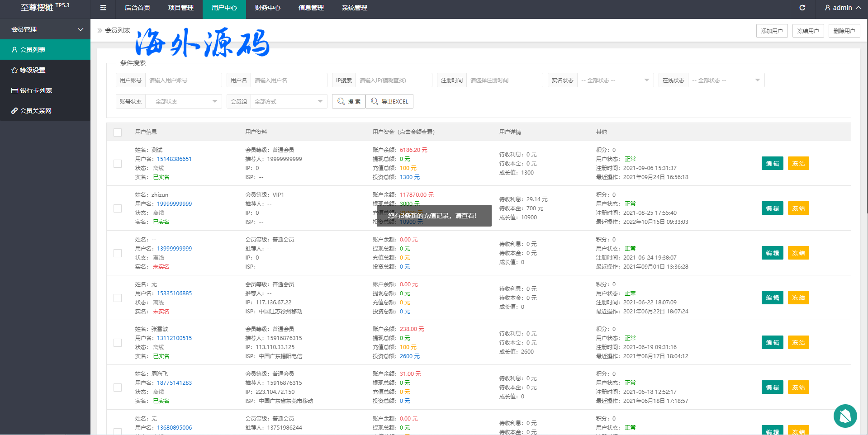Image resolution: width=868 pixels, height=435 pixels.
Task: Expand the 在线状态 dropdown
Action: pyautogui.click(x=726, y=80)
